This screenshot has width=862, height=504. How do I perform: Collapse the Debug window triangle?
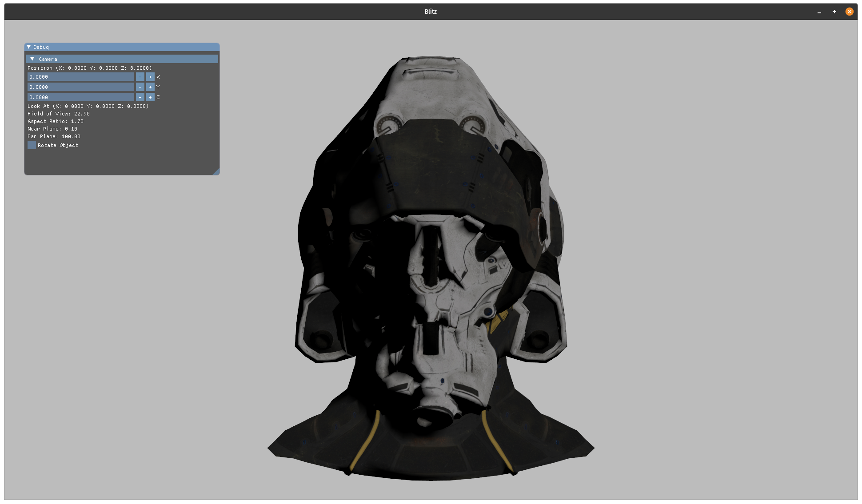tap(29, 47)
